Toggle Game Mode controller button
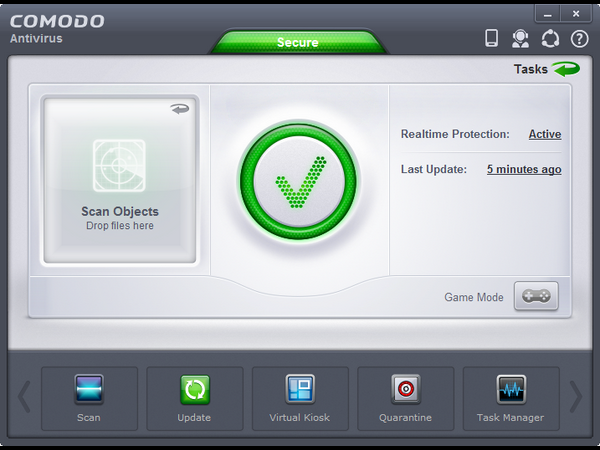Image resolution: width=600 pixels, height=450 pixels. click(536, 296)
